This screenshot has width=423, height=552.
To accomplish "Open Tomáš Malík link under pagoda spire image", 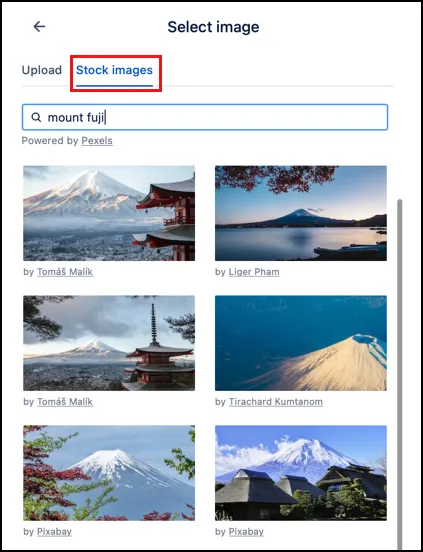I will [65, 402].
